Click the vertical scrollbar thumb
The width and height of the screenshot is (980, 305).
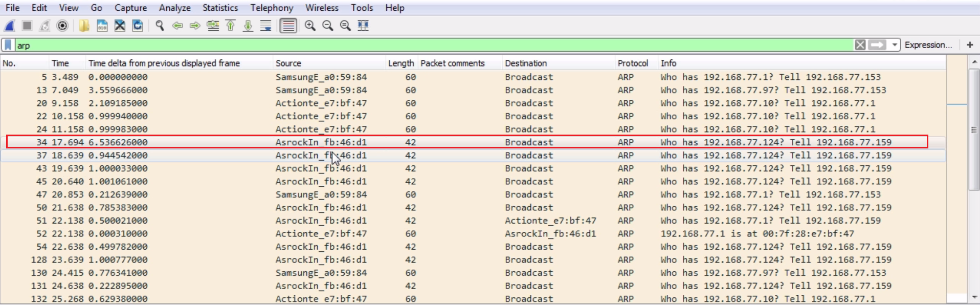974,129
